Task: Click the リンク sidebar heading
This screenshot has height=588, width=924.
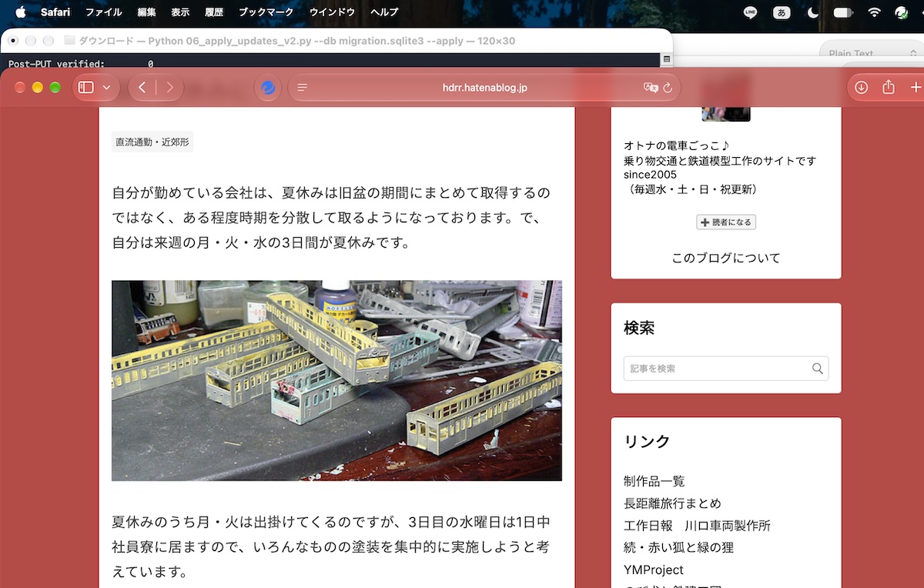Action: pyautogui.click(x=647, y=442)
